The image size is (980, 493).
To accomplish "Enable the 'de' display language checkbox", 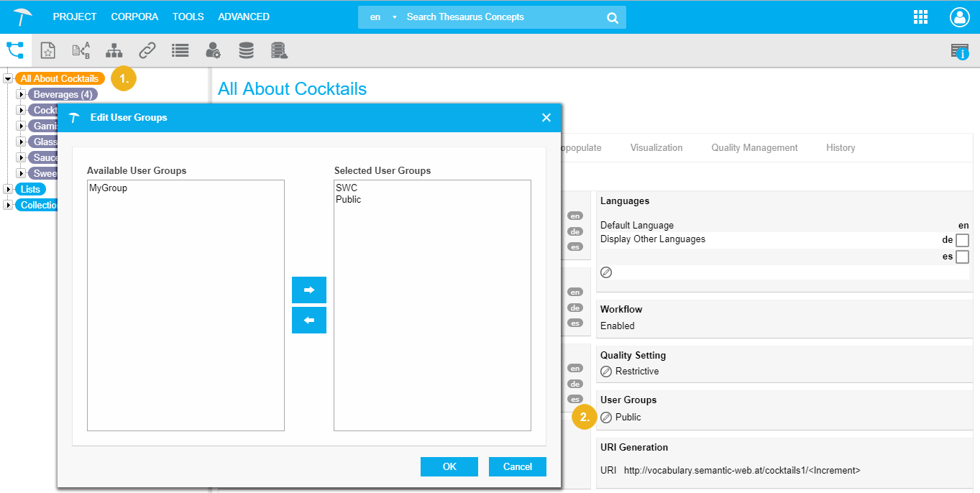I will coord(962,240).
